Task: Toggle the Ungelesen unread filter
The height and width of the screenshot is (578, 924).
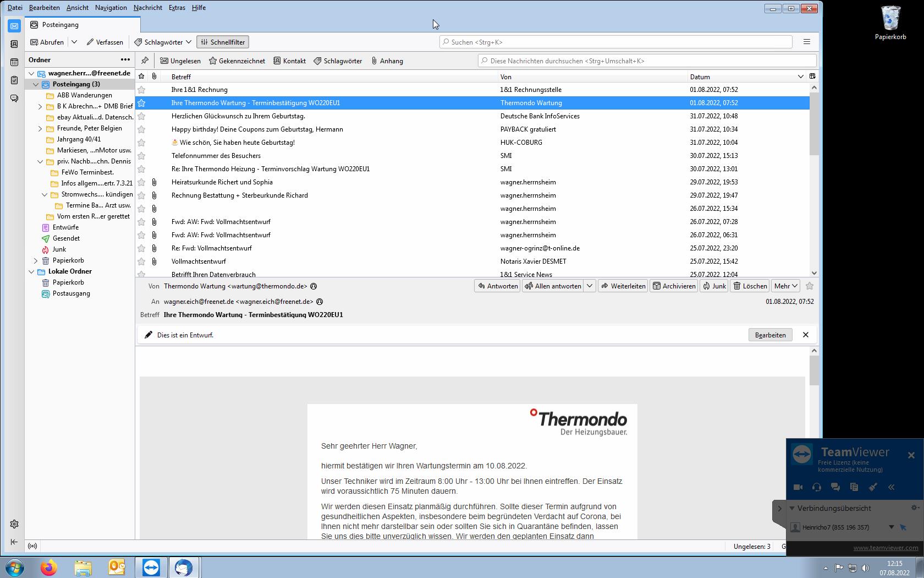Action: coord(180,61)
